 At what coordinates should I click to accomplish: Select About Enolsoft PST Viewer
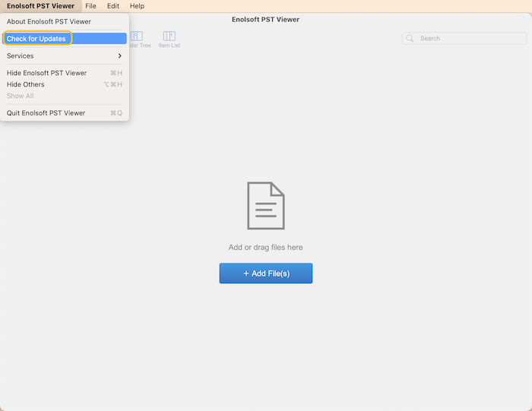click(x=49, y=21)
